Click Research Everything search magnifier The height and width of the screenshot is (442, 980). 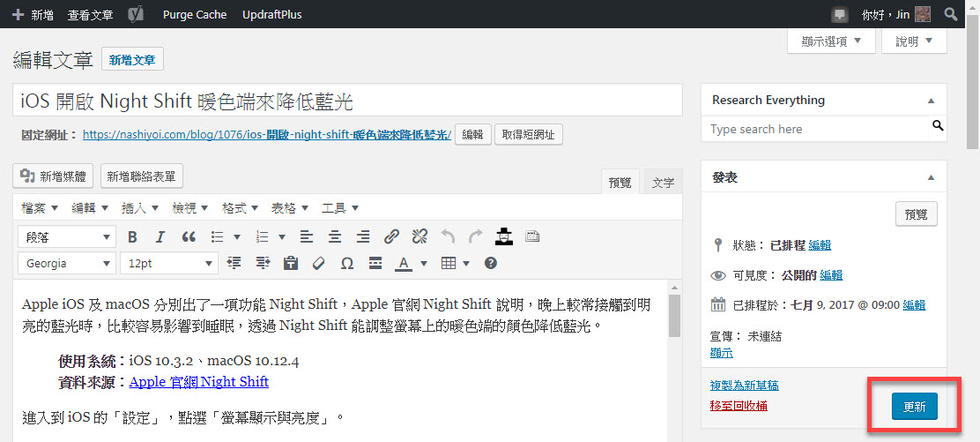(938, 126)
